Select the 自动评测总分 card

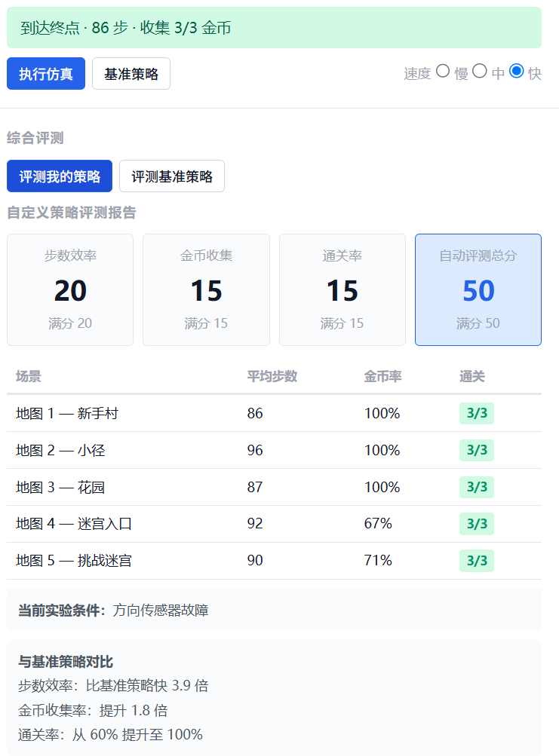tap(478, 289)
